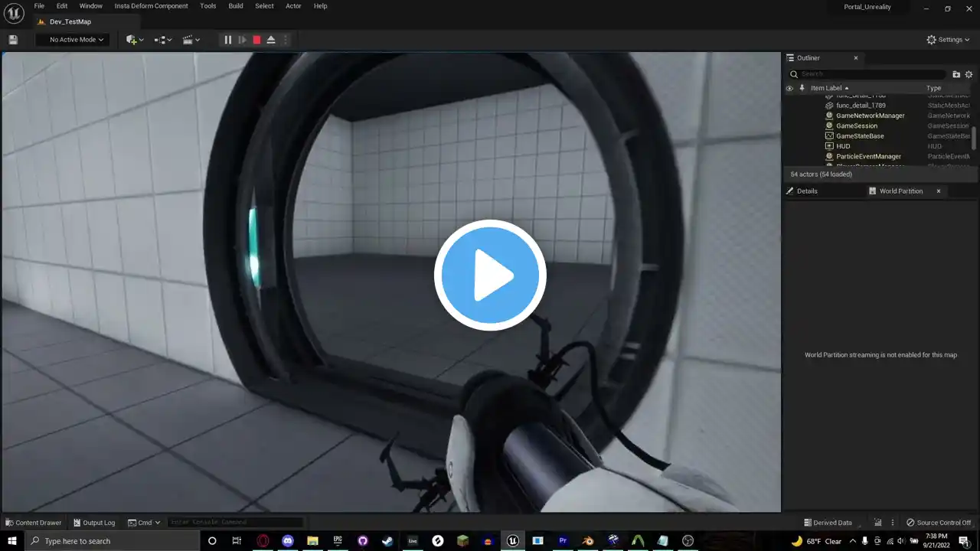980x551 pixels.
Task: Click the GameStateBase type icon
Action: pyautogui.click(x=829, y=136)
